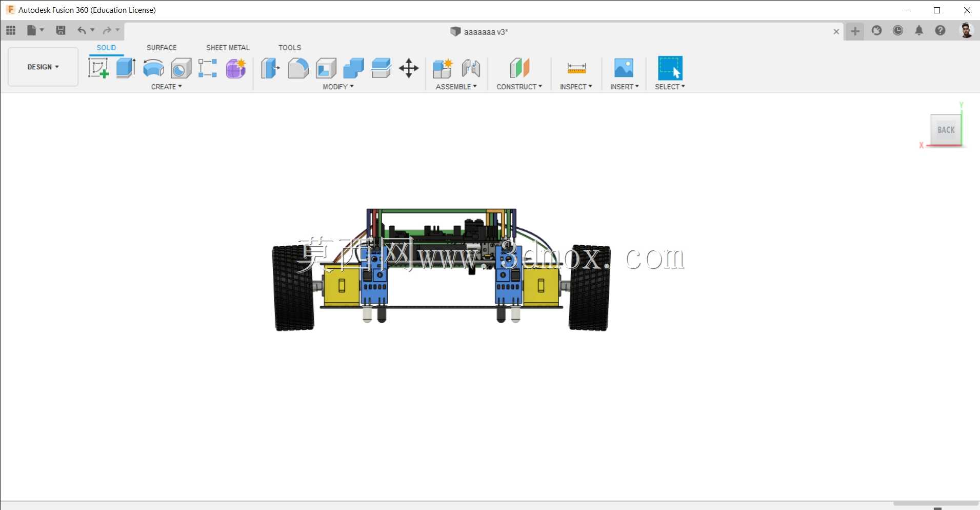
Task: Click the BACK face of ViewCube
Action: (946, 130)
